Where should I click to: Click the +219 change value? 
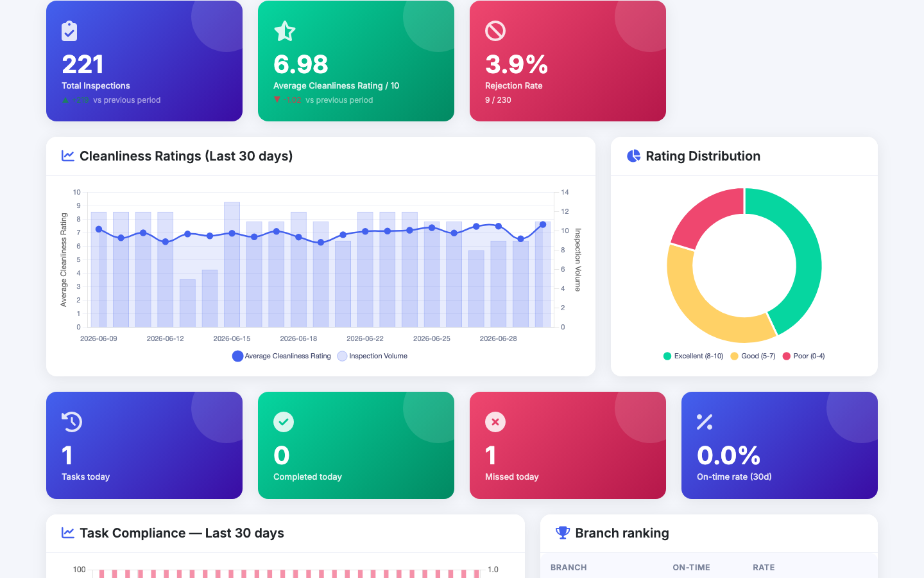80,100
